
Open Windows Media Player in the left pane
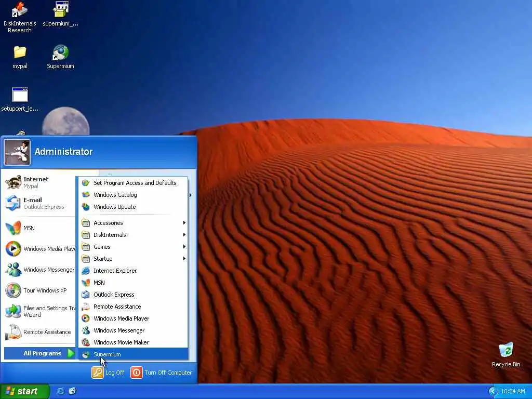click(40, 249)
